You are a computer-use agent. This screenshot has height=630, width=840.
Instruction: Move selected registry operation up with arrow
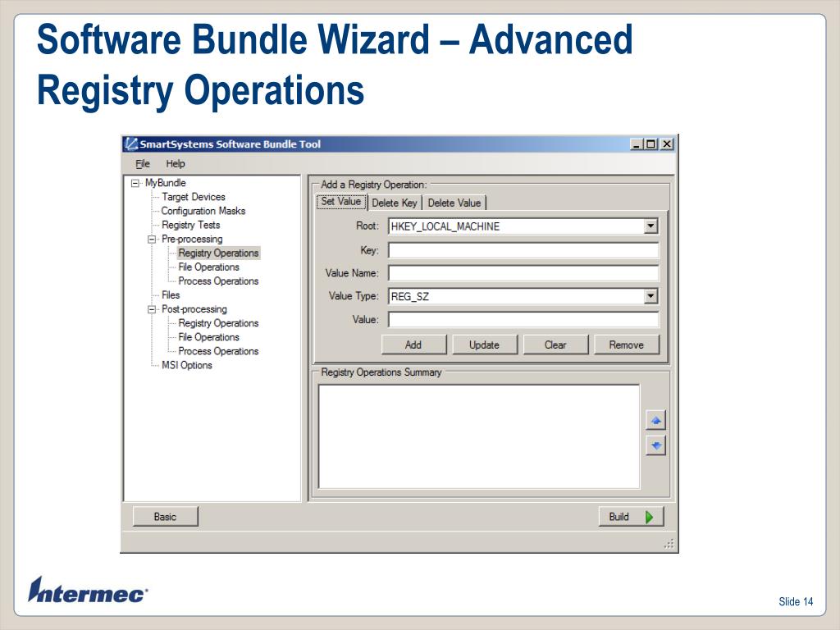[x=655, y=421]
